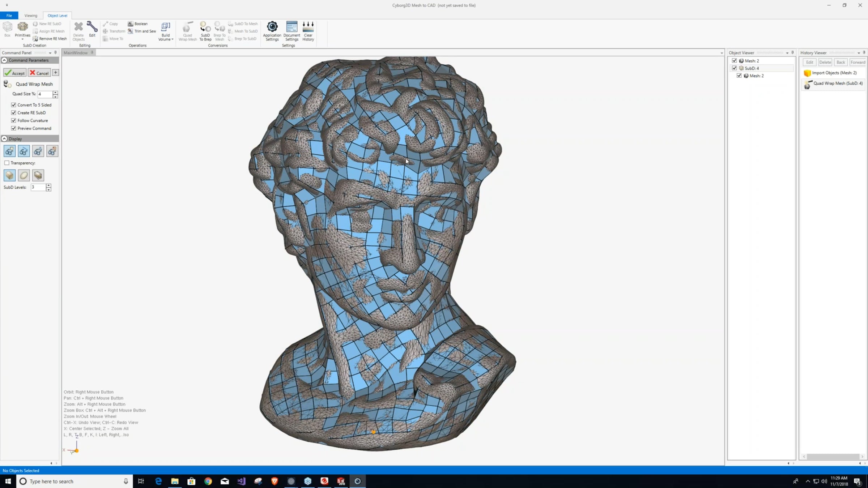Pin the Object Viewer panel
The width and height of the screenshot is (868, 488).
pos(792,53)
